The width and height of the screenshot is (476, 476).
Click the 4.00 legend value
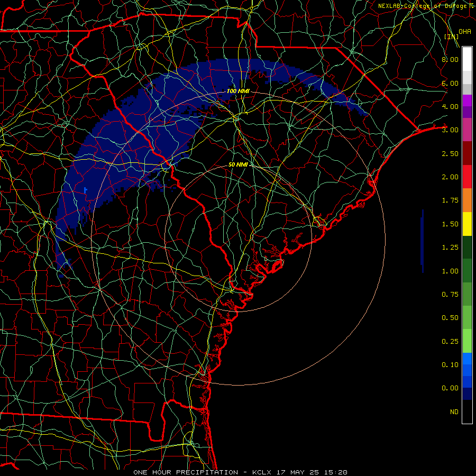(x=450, y=106)
